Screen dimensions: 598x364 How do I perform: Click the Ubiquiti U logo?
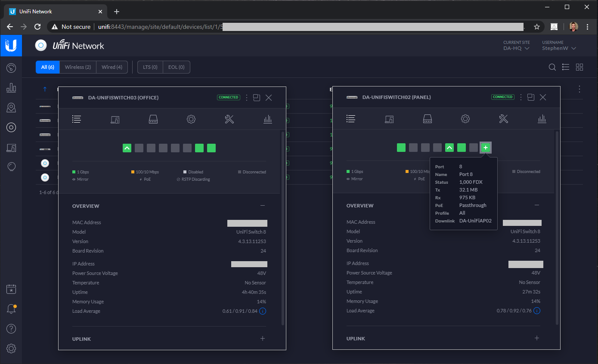click(11, 46)
